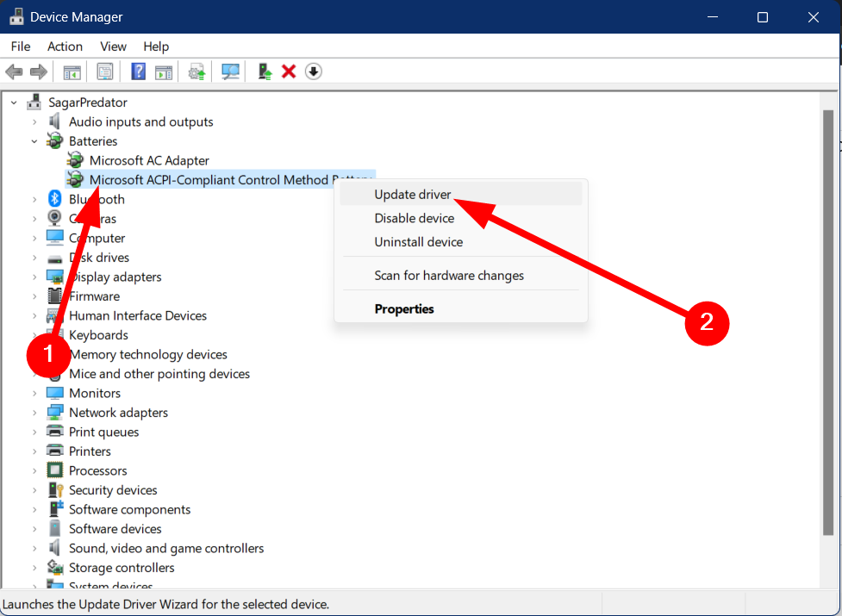Open the View menu
The height and width of the screenshot is (616, 842).
tap(113, 47)
